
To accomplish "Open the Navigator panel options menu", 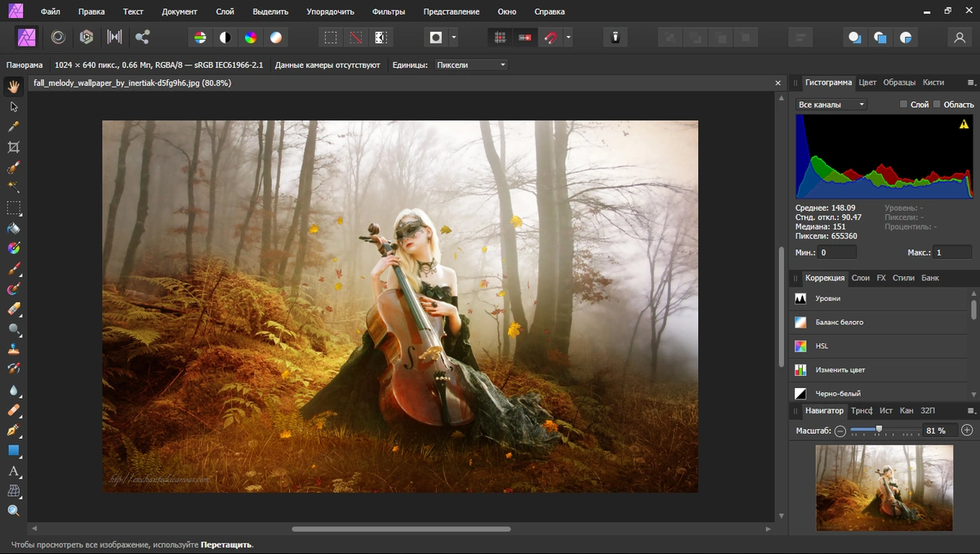I will coord(971,410).
